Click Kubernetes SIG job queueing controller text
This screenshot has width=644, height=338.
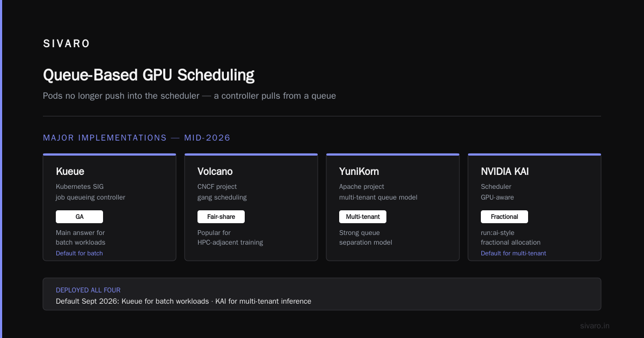(x=91, y=192)
